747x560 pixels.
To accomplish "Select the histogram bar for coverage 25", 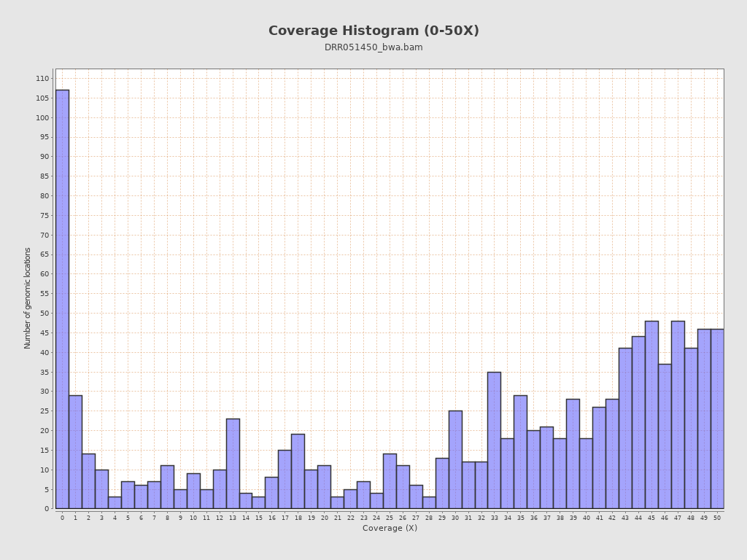I will click(390, 481).
